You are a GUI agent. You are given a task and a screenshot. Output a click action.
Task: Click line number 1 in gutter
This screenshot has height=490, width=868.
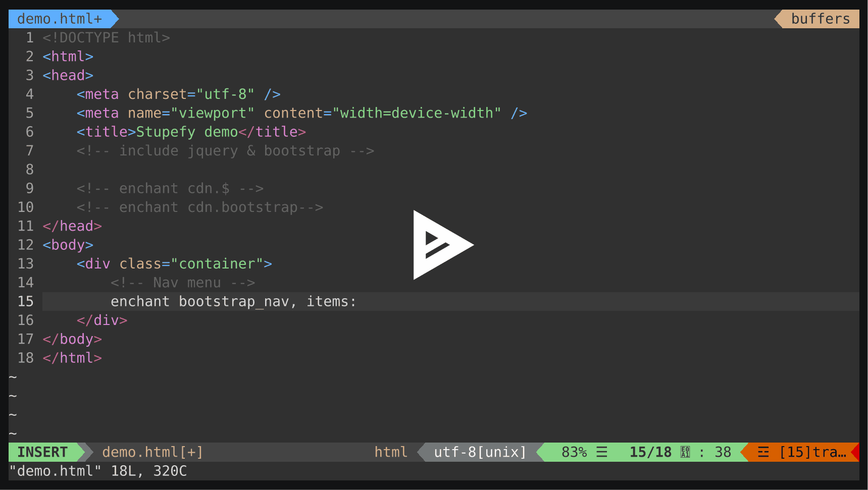click(x=30, y=38)
